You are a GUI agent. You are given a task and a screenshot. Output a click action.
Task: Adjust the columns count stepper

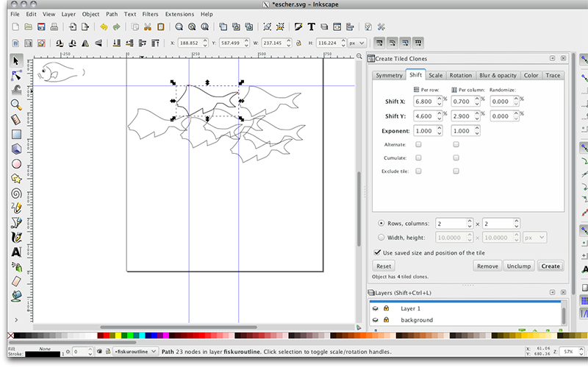517,224
